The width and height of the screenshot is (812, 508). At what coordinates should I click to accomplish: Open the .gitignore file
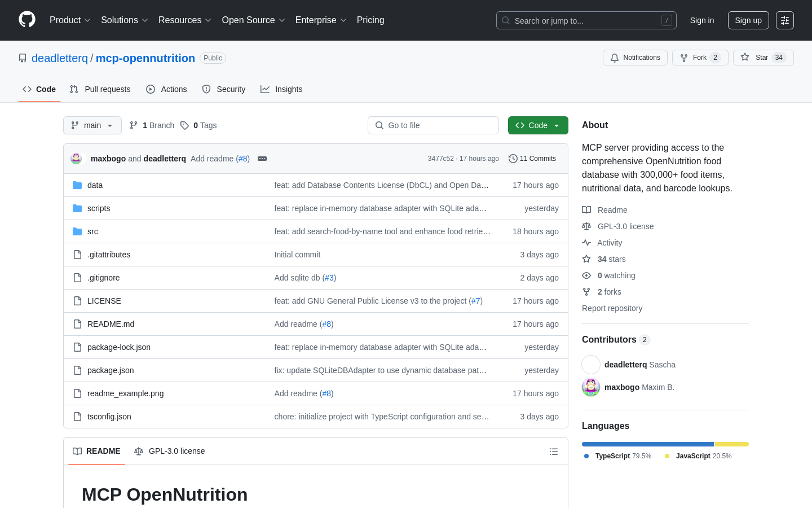[103, 278]
